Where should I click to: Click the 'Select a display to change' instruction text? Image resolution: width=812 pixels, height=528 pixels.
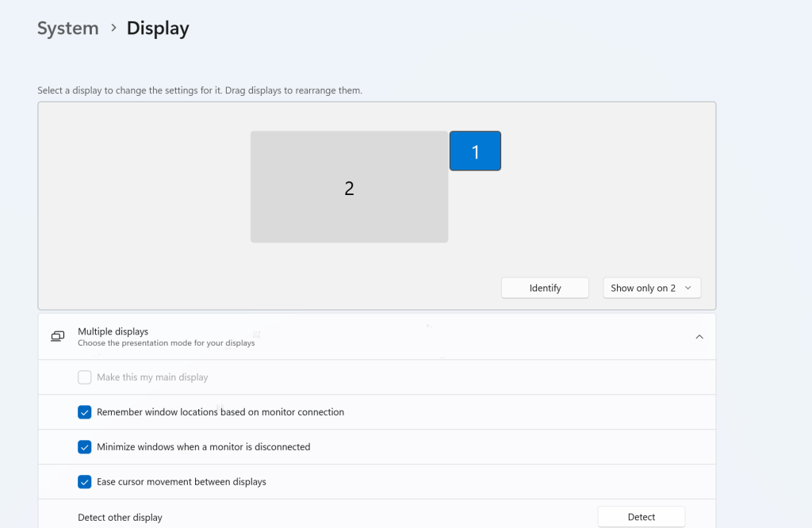point(200,90)
